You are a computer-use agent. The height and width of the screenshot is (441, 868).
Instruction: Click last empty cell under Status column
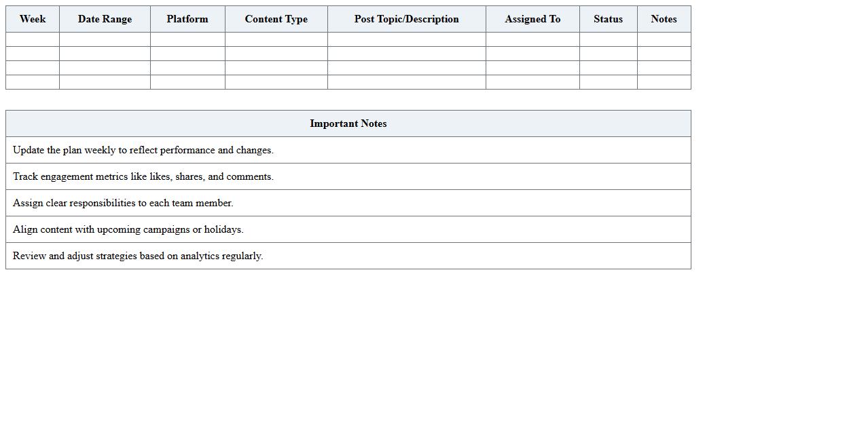tap(608, 82)
